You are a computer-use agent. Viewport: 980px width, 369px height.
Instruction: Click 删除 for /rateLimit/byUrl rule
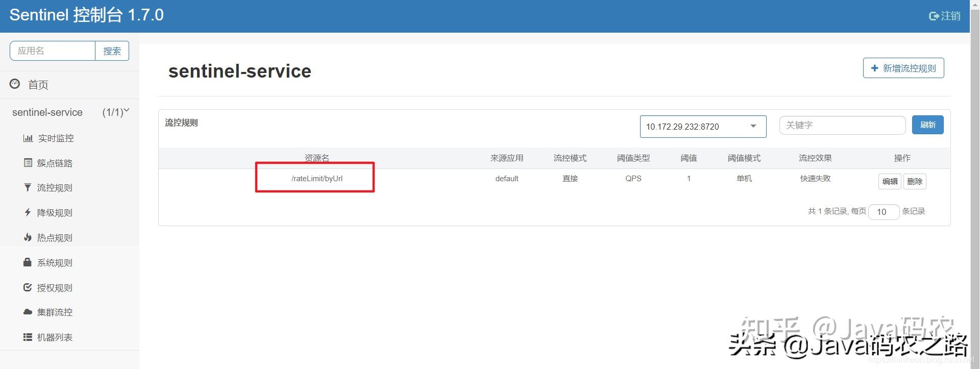pos(915,181)
